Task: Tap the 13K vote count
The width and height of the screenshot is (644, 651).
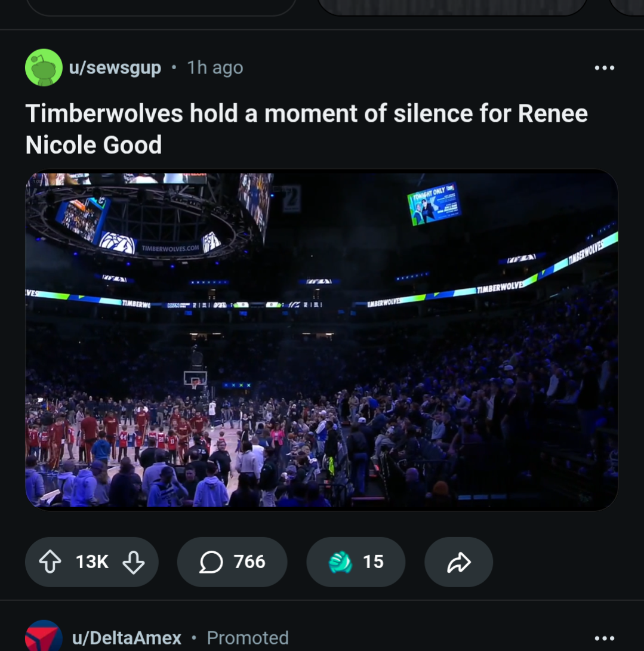Action: 92,562
